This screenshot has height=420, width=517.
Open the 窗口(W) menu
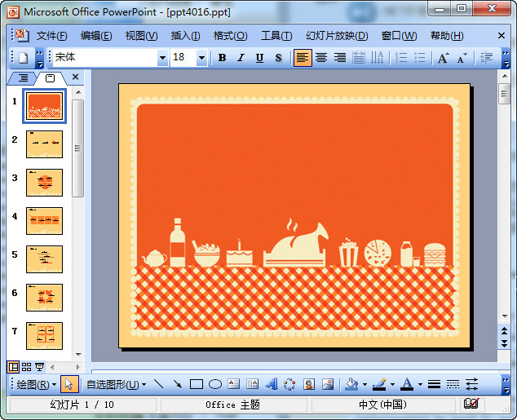[399, 36]
